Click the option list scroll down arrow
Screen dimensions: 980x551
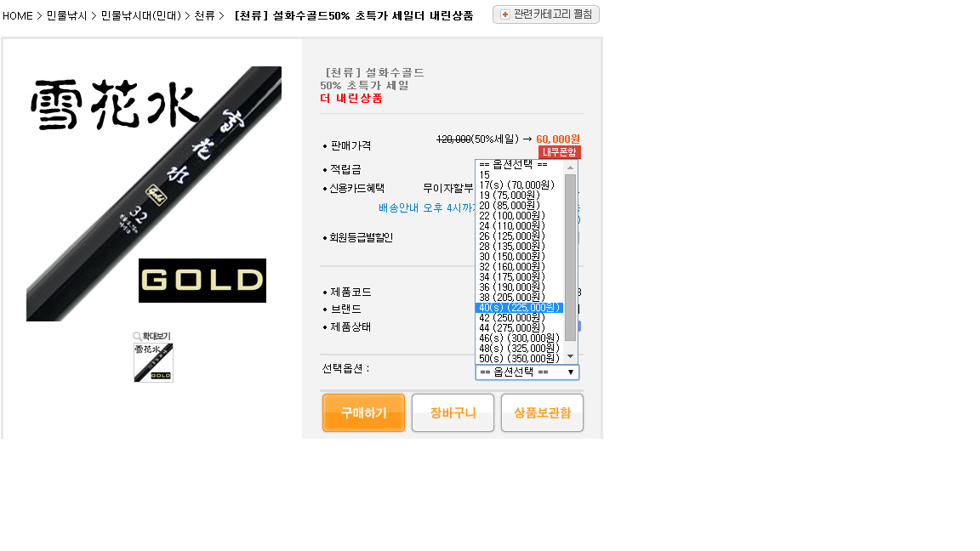570,356
